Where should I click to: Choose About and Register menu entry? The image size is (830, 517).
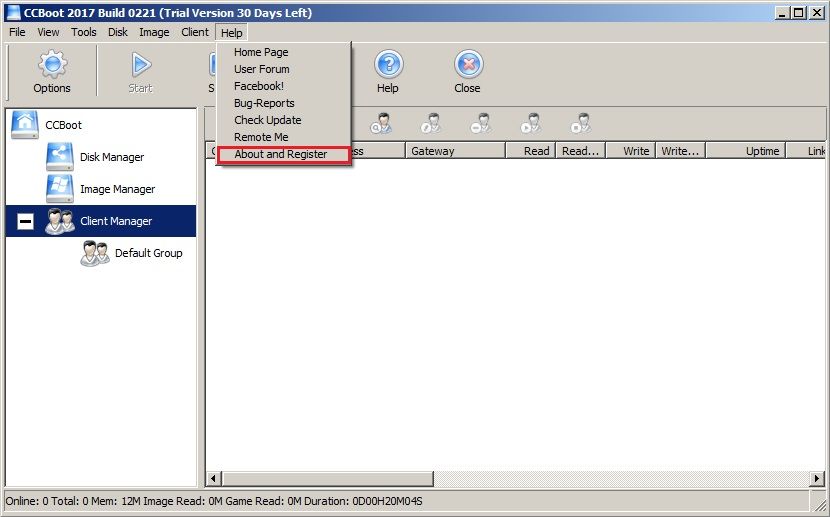(284, 154)
